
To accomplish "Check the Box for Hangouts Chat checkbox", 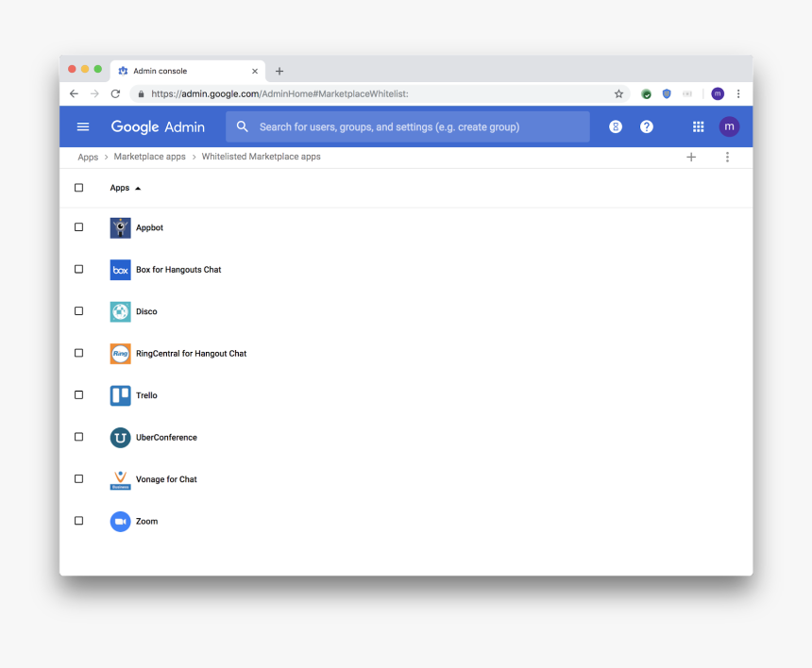I will (x=78, y=269).
